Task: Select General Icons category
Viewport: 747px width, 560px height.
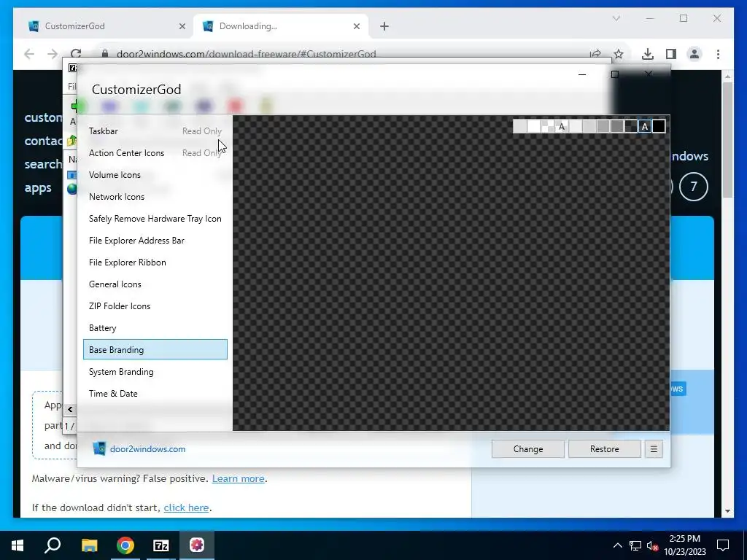Action: pos(155,284)
